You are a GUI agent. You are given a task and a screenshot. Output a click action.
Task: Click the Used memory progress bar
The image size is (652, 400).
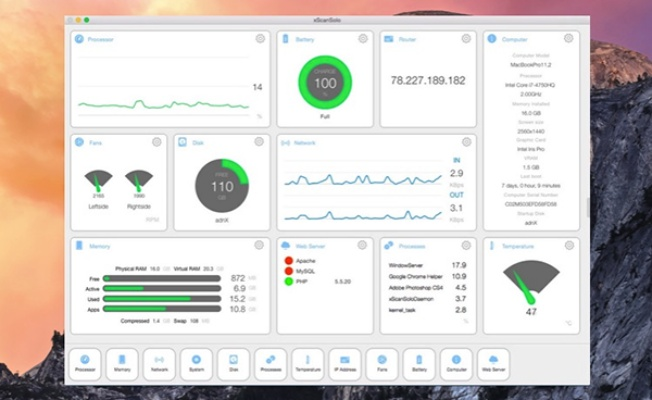[162, 298]
